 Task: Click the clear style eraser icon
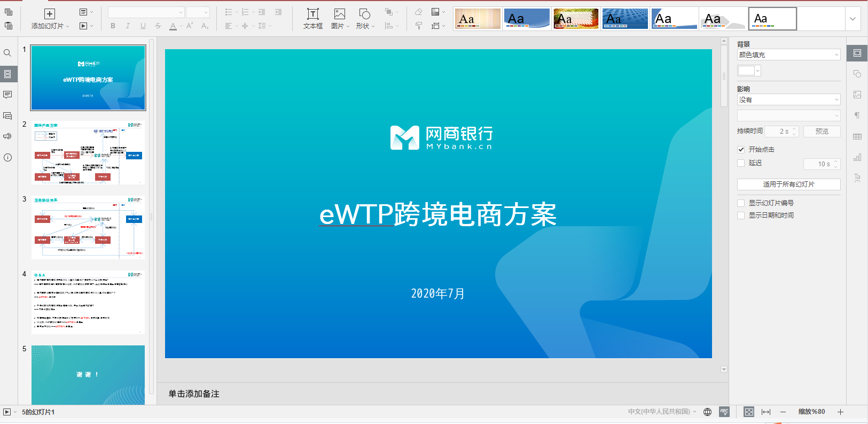(419, 12)
